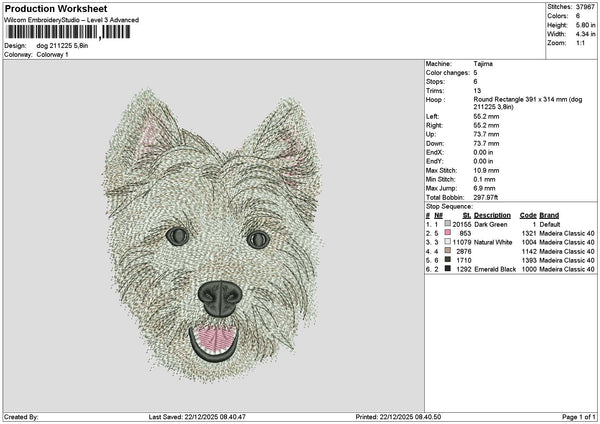Click the "Stop Sequence:" heading
Screen dimensions: 600x424
(x=450, y=207)
